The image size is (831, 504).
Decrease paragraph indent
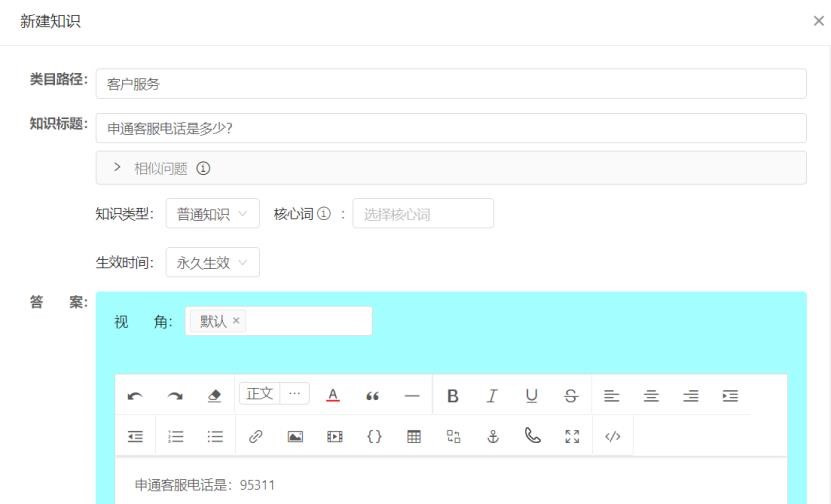(x=135, y=436)
